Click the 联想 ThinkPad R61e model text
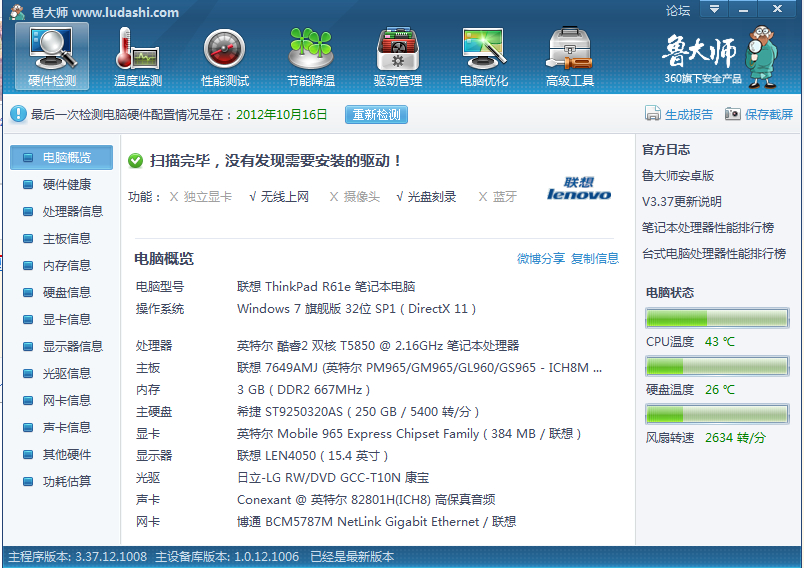This screenshot has width=804, height=568. (326, 287)
